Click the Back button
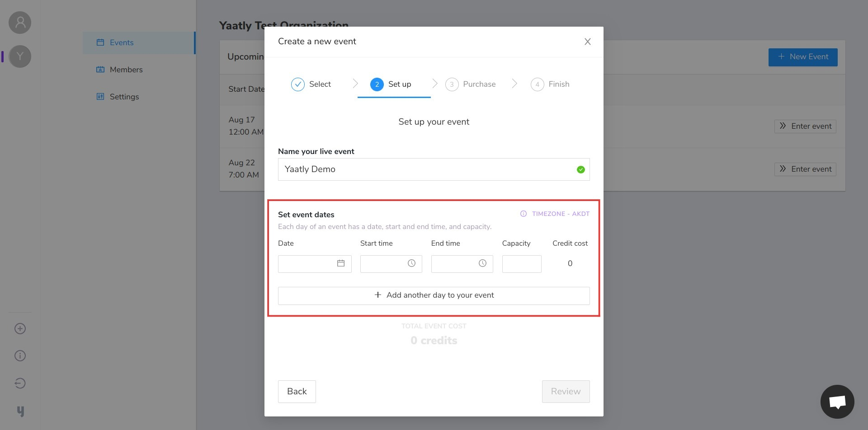 [297, 392]
